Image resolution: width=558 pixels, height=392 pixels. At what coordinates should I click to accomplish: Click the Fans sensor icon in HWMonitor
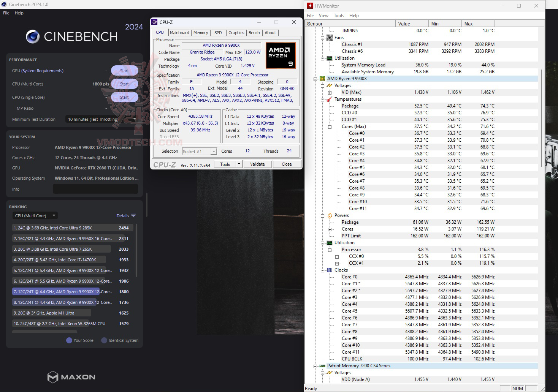click(x=329, y=38)
